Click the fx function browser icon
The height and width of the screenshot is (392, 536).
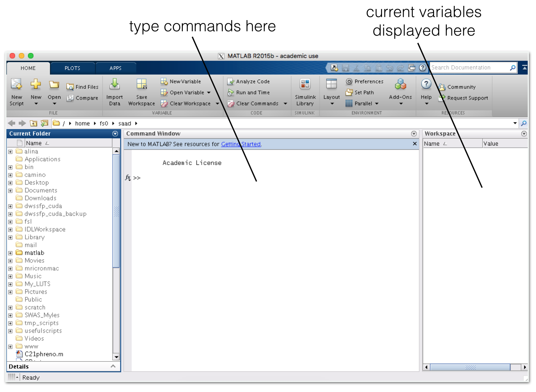point(128,178)
